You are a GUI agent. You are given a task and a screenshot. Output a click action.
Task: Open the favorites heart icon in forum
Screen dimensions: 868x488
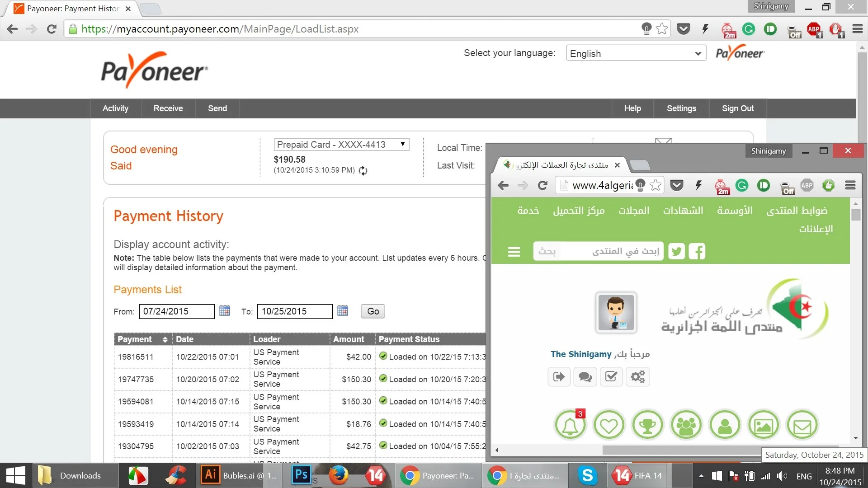[x=609, y=425]
